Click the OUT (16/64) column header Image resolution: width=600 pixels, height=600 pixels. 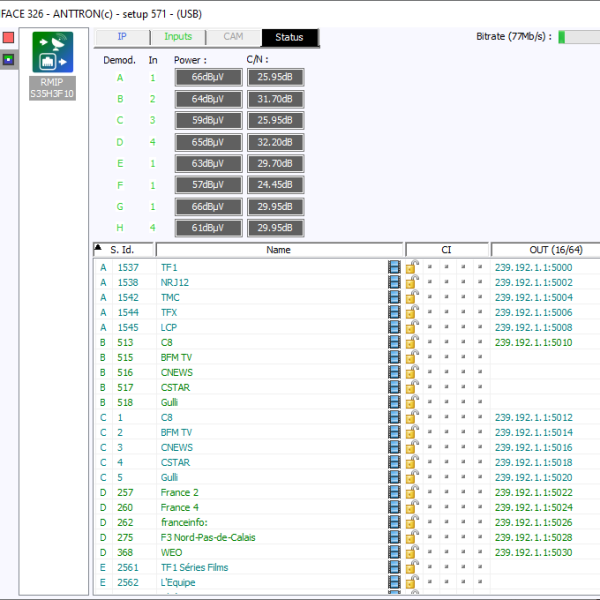(544, 249)
